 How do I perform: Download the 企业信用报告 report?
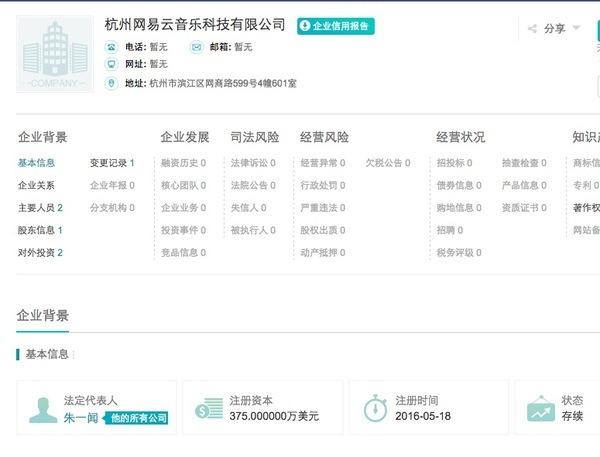(336, 26)
